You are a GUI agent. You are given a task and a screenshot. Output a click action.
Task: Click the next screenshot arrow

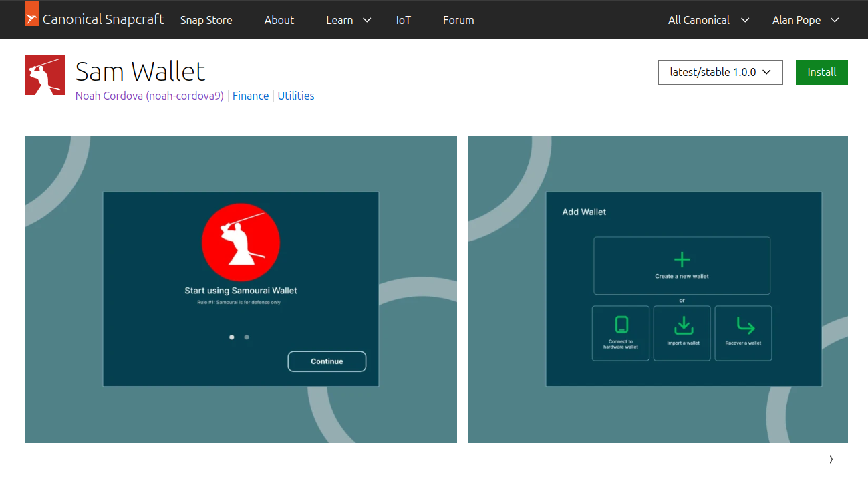pos(831,459)
